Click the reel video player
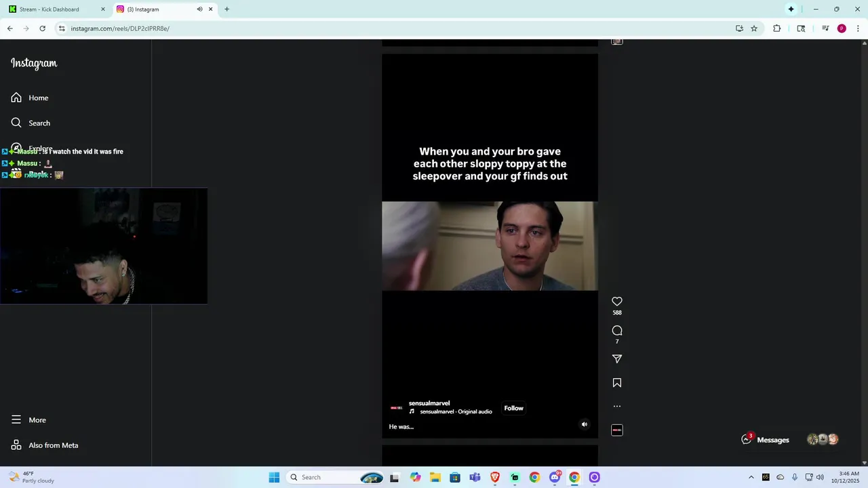868x488 pixels. click(x=490, y=245)
